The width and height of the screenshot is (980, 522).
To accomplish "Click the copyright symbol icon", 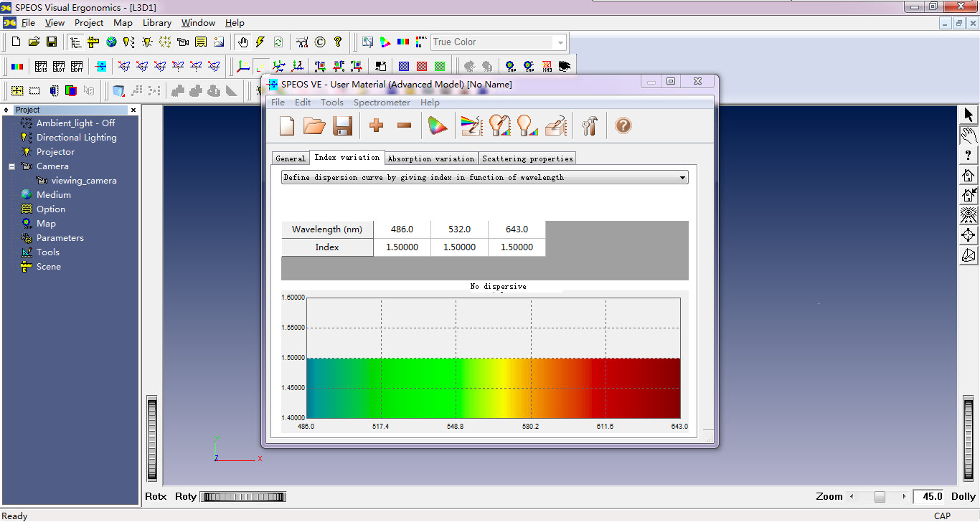I will [320, 42].
